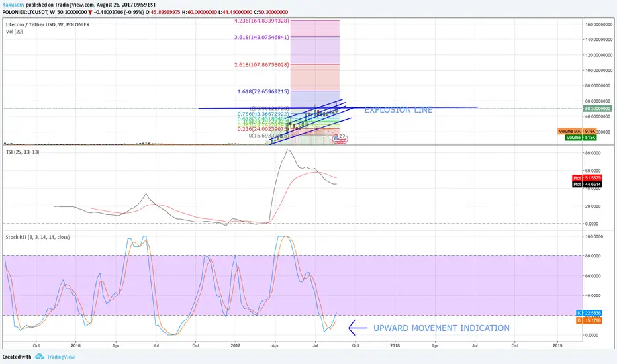Click the orange D 15.1766 tag
Viewport: 617px width, 364px height.
[x=589, y=320]
